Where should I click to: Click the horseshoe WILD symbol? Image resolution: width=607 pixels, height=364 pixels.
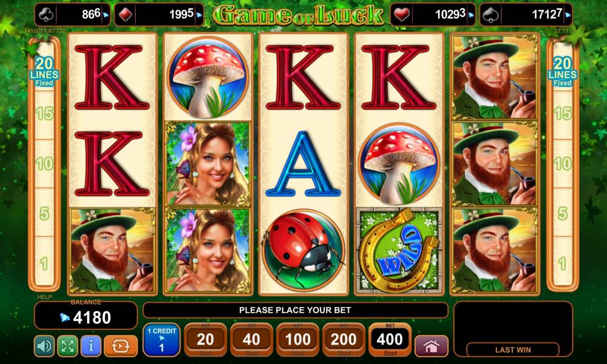tap(399, 251)
